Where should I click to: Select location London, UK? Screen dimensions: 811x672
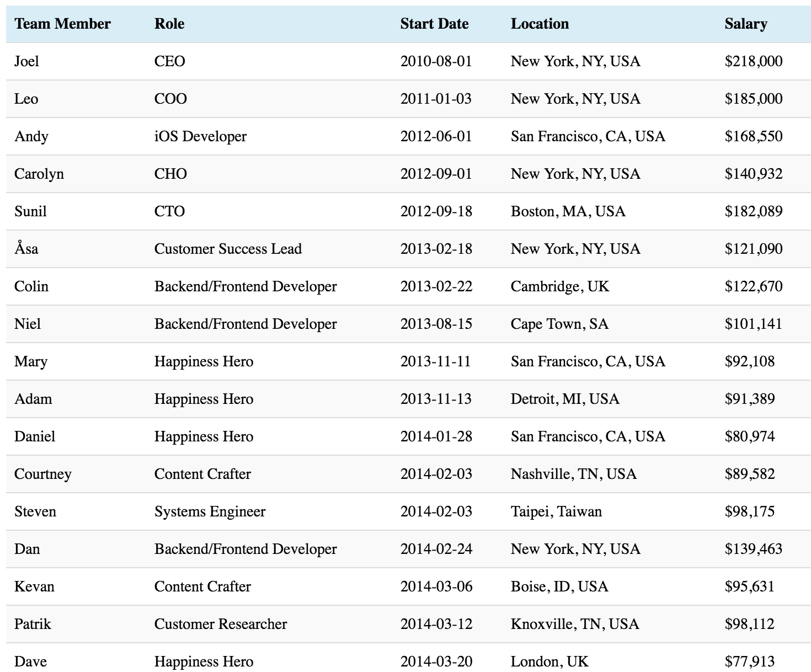[549, 662]
